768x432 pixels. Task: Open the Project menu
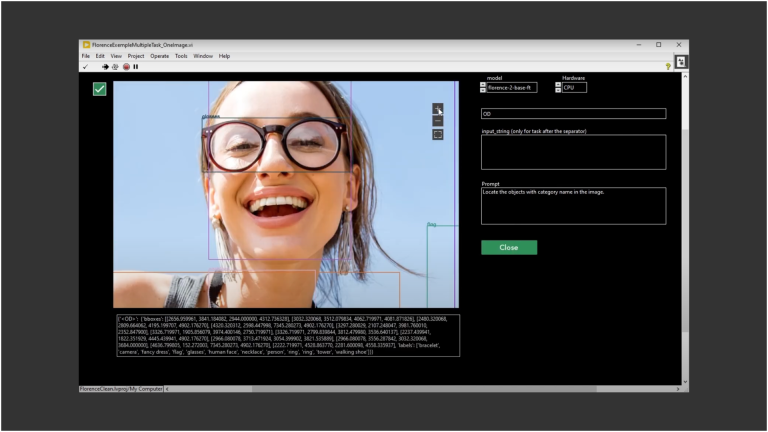click(136, 56)
